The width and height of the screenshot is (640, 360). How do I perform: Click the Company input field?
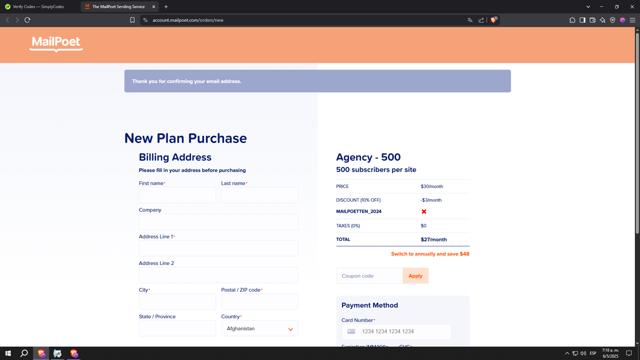pyautogui.click(x=218, y=222)
